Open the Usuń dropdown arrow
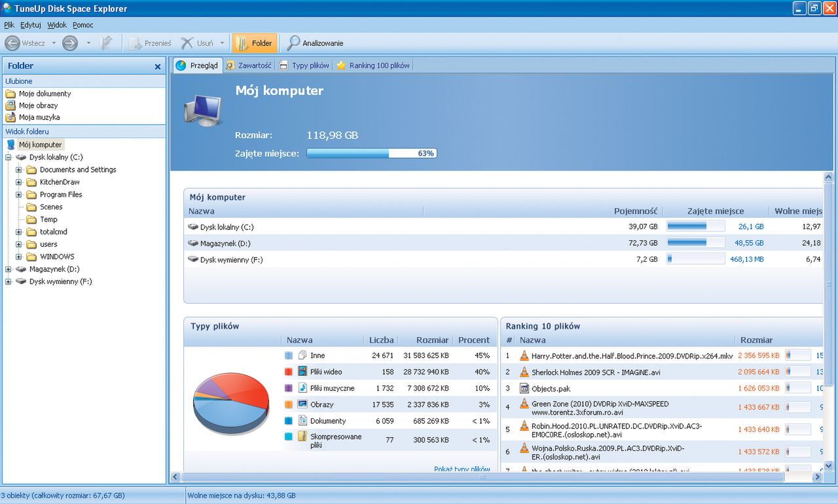This screenshot has width=838, height=504. pyautogui.click(x=222, y=44)
